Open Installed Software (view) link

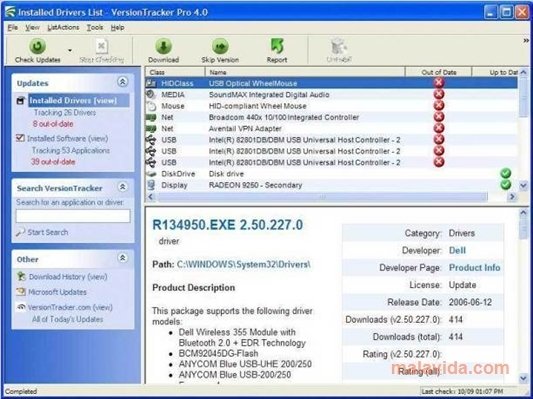click(x=67, y=138)
